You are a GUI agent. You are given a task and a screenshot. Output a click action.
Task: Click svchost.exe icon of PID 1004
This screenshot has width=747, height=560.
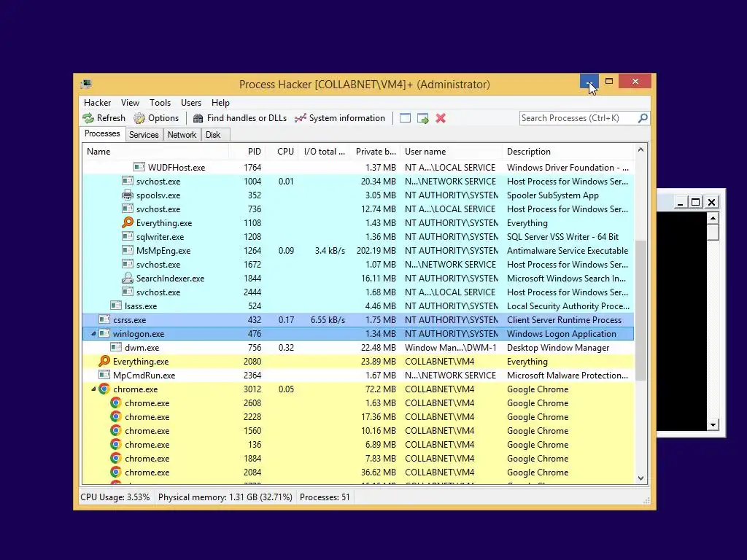pos(127,181)
